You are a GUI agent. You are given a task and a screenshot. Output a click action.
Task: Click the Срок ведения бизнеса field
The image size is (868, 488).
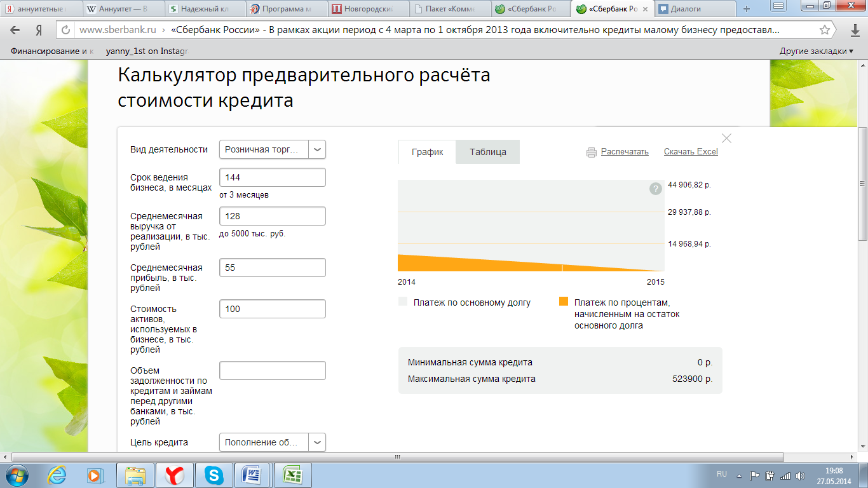273,177
